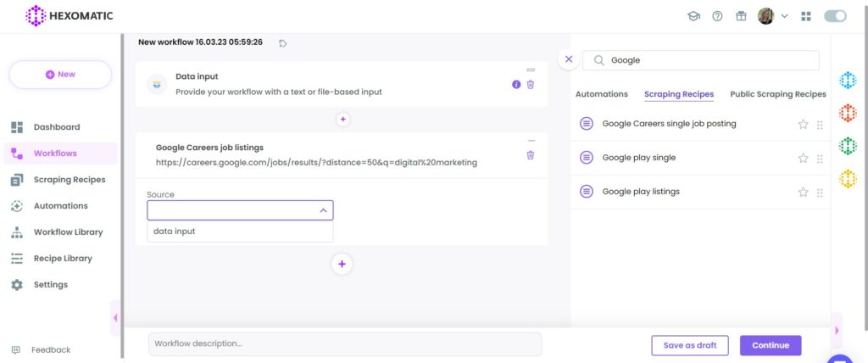Favorite Google play single
868x363 pixels.
[803, 159]
